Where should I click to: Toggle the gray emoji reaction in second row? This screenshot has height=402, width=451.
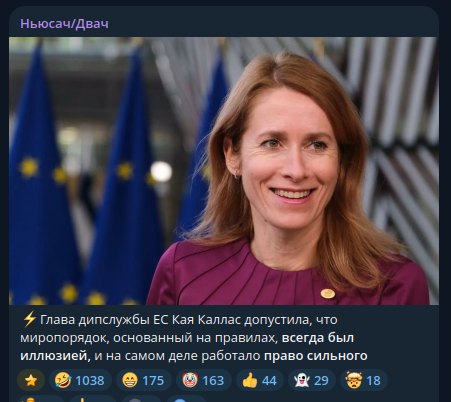(x=141, y=399)
